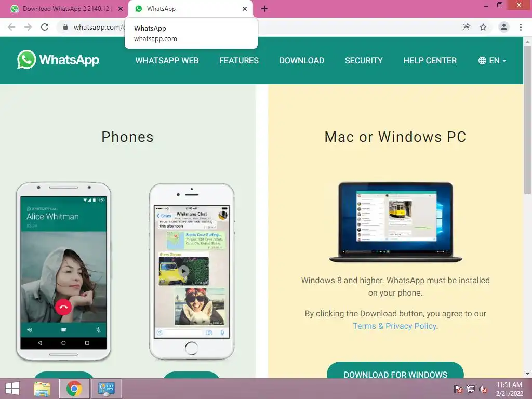This screenshot has width=532, height=399.
Task: Go forward in browser history
Action: click(x=28, y=27)
